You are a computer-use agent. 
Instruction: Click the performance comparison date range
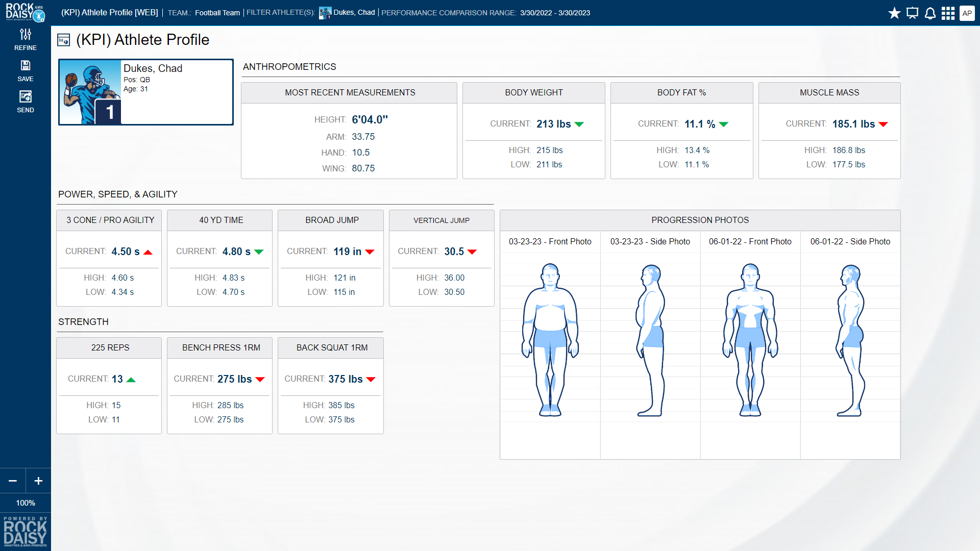click(x=555, y=13)
